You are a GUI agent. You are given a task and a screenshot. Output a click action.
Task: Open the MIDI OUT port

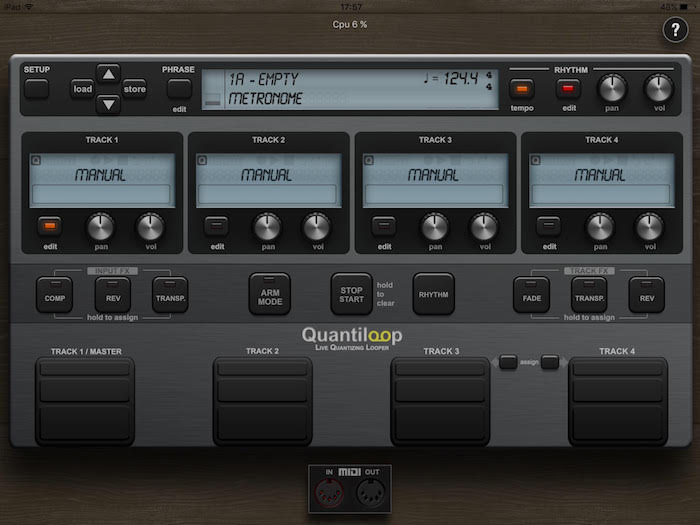371,493
